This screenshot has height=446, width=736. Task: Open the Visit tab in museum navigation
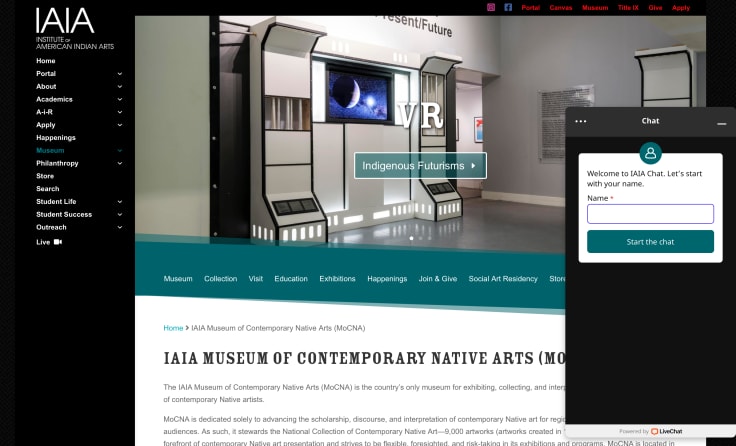[256, 278]
